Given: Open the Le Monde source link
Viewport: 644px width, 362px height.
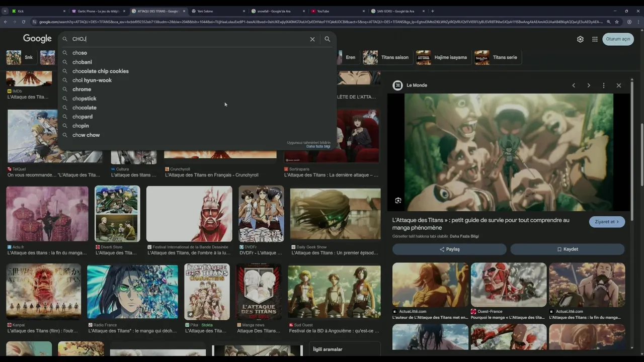Looking at the screenshot, I should (417, 85).
